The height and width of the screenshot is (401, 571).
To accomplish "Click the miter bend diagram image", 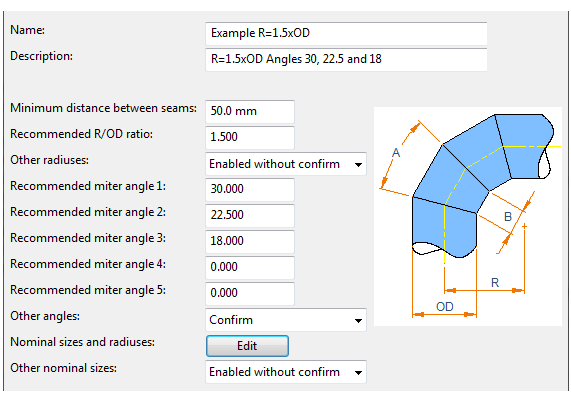I will (468, 216).
